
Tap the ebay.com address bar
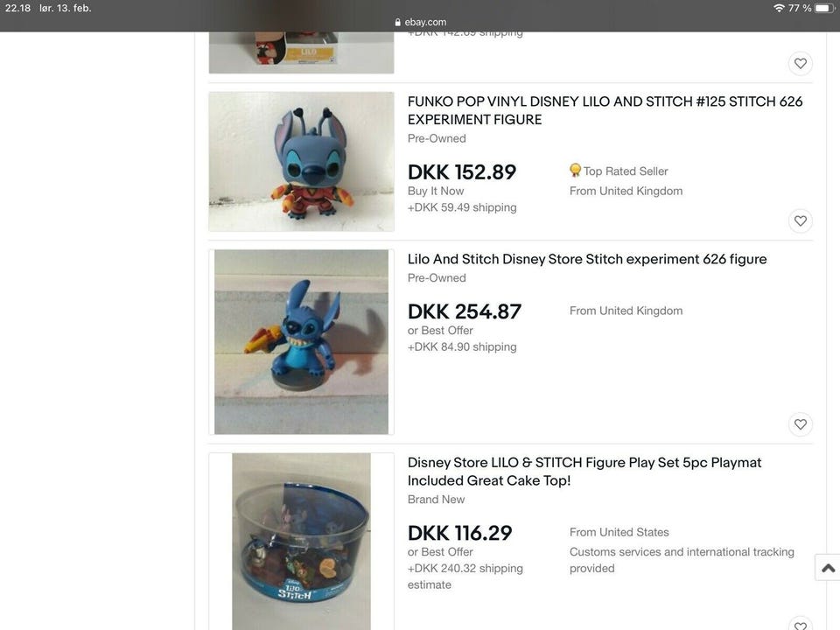coord(420,22)
